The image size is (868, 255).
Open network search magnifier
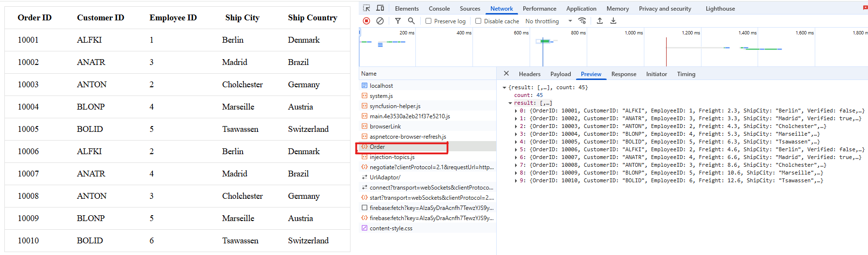tap(411, 21)
